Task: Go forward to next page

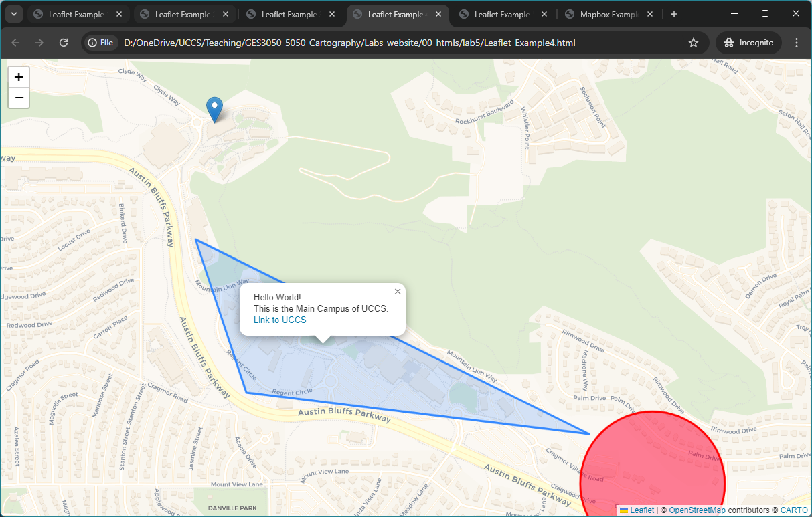Action: click(x=39, y=43)
